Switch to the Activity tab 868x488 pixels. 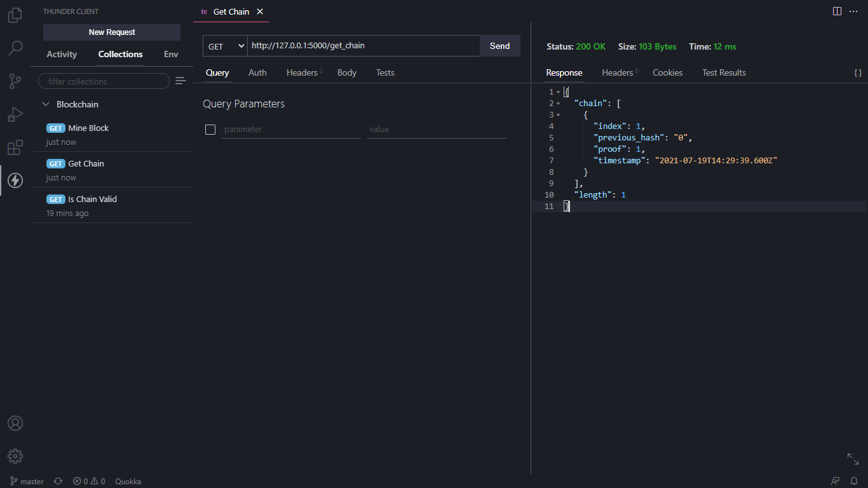[x=62, y=55]
